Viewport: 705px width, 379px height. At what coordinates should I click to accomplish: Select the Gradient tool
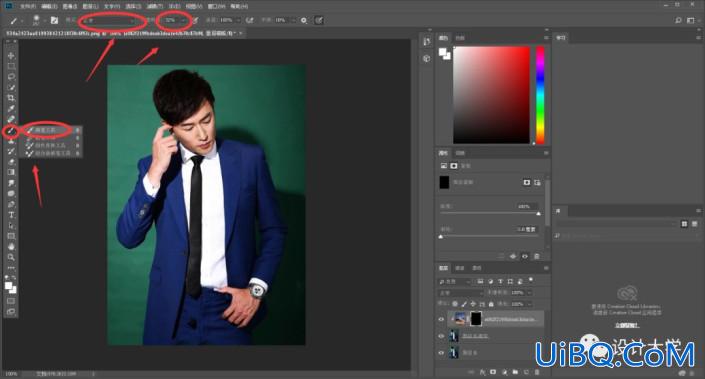pyautogui.click(x=11, y=172)
